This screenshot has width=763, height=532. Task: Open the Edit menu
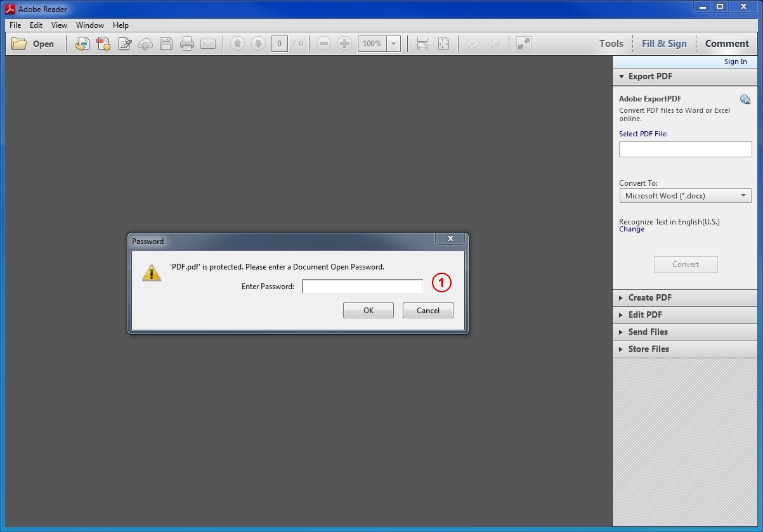click(x=36, y=25)
